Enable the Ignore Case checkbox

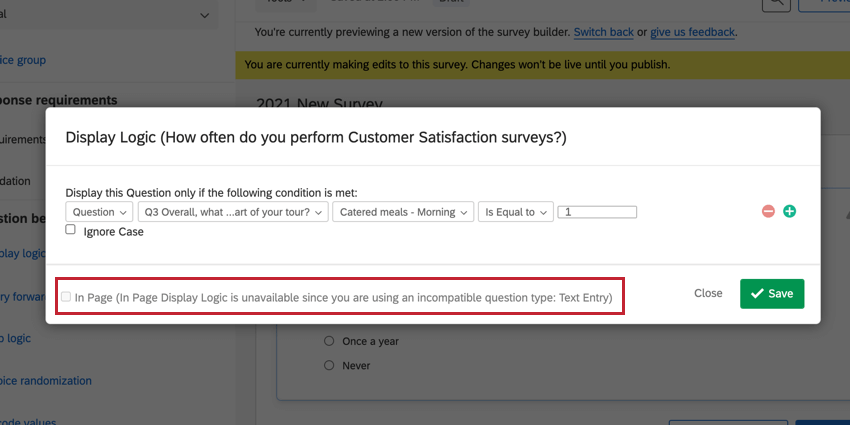pyautogui.click(x=71, y=230)
